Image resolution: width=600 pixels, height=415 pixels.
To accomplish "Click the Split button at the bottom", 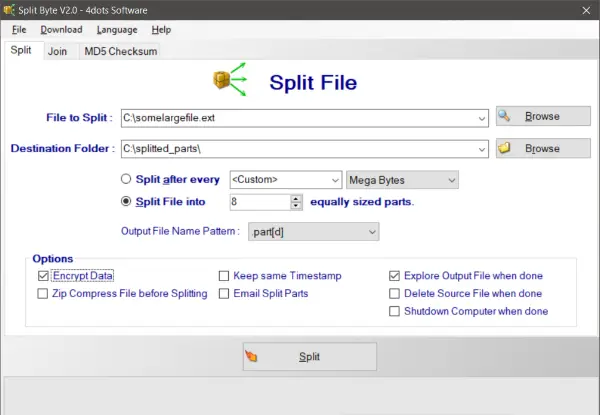I will click(x=310, y=356).
